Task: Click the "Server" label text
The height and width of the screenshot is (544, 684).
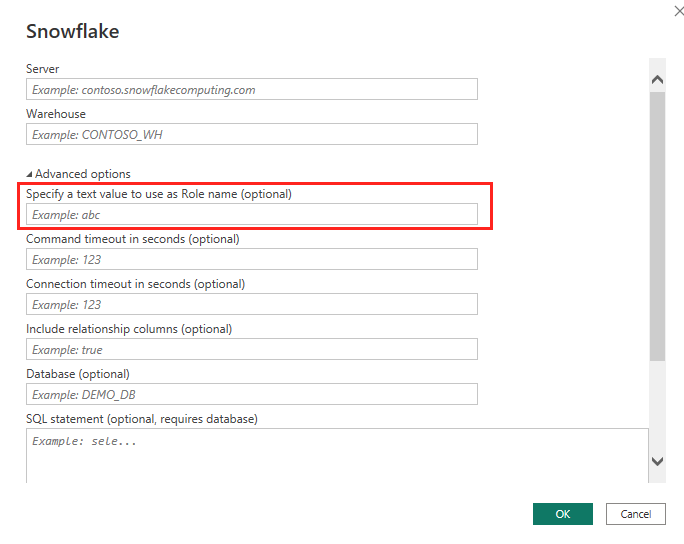Action: tap(43, 69)
